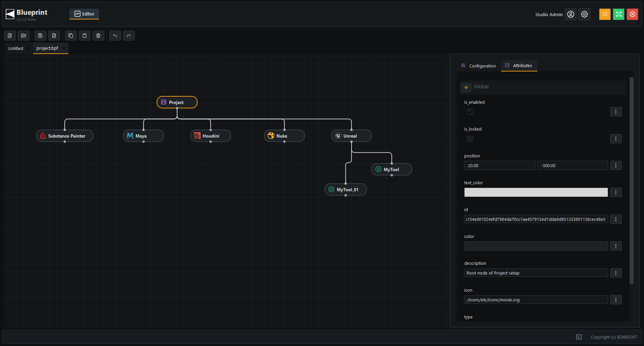Open options menu for is_enabled
This screenshot has width=644, height=346.
point(616,112)
